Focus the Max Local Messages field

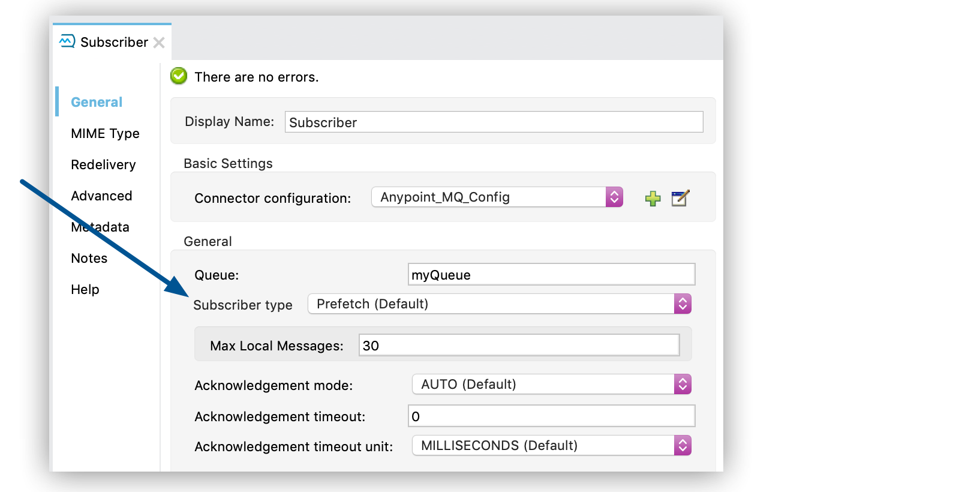point(519,346)
